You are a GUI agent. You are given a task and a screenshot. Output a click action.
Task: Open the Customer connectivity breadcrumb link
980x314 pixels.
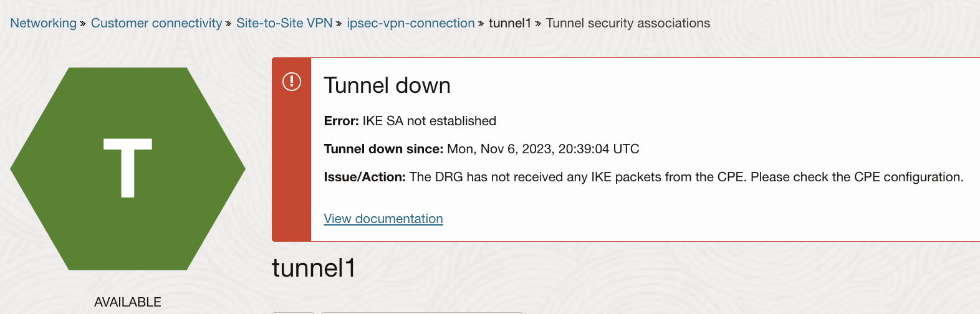pyautogui.click(x=156, y=23)
